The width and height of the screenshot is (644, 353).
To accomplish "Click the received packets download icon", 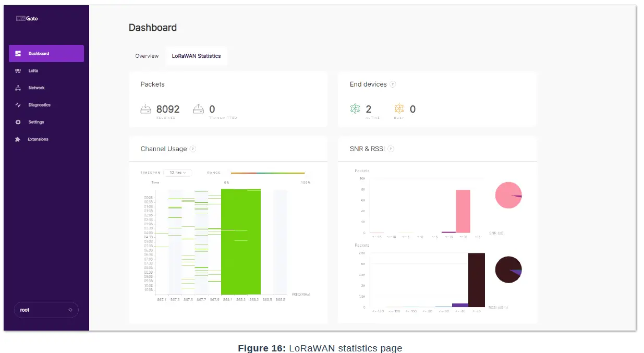I will coord(146,109).
